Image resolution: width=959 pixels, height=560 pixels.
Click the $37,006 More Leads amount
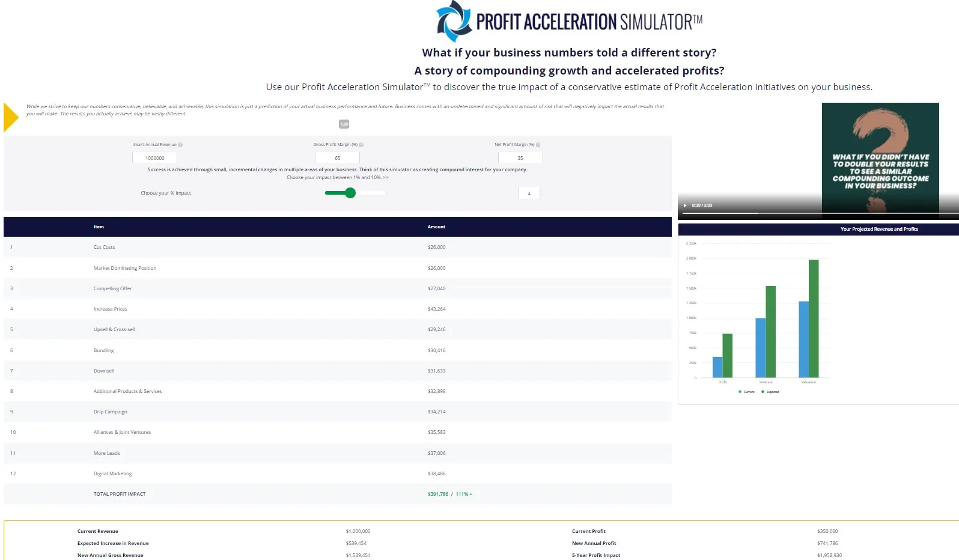point(436,453)
